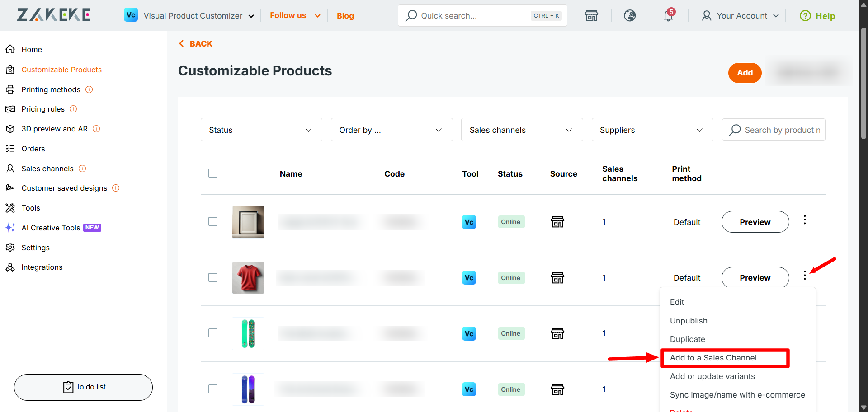This screenshot has width=868, height=412.
Task: Check the green snowboard product checkbox
Action: (213, 333)
